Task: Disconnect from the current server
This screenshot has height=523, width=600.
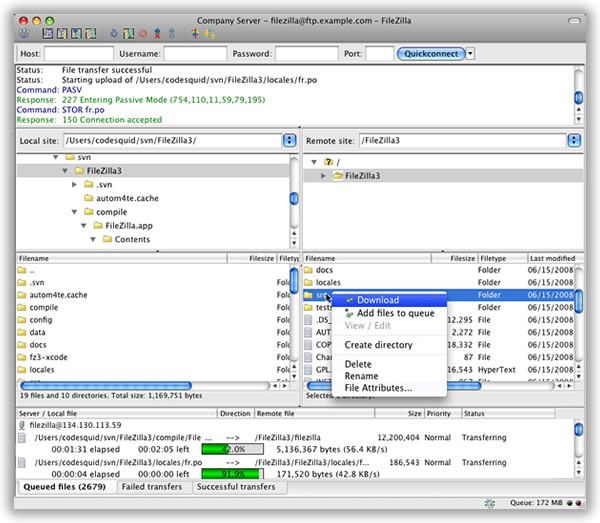Action: tap(157, 34)
